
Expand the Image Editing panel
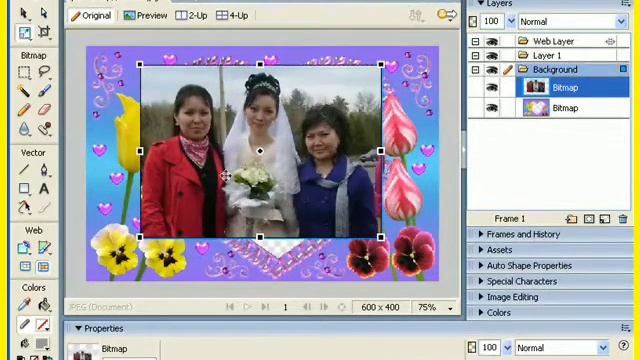pos(481,297)
